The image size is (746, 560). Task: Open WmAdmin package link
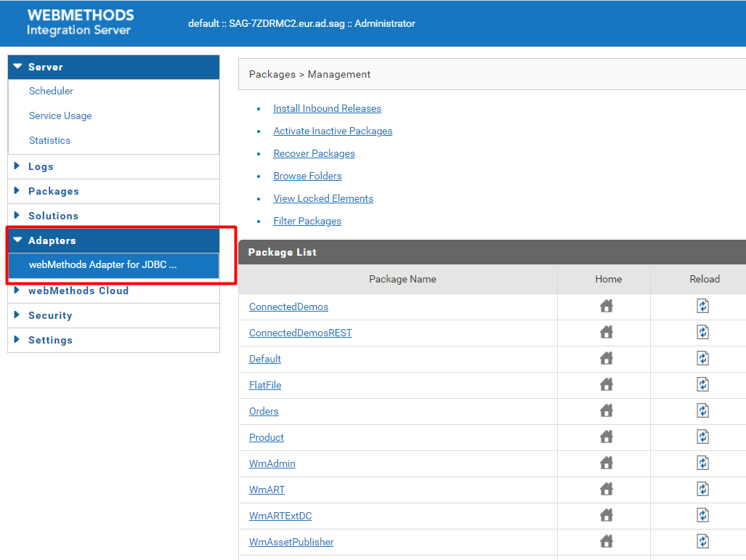pos(272,464)
